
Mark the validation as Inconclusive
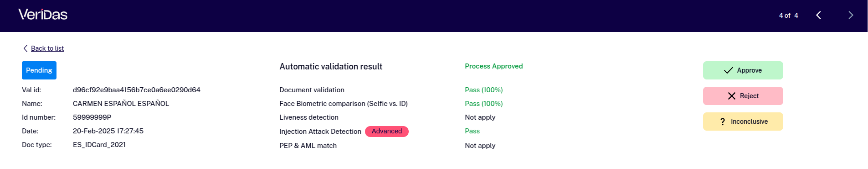coord(743,121)
